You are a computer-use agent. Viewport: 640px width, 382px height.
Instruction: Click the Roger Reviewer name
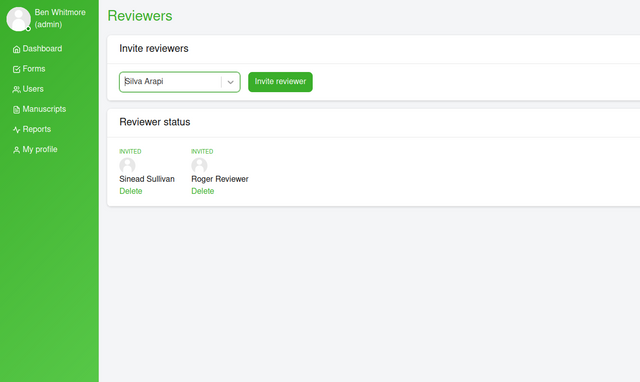click(x=220, y=179)
